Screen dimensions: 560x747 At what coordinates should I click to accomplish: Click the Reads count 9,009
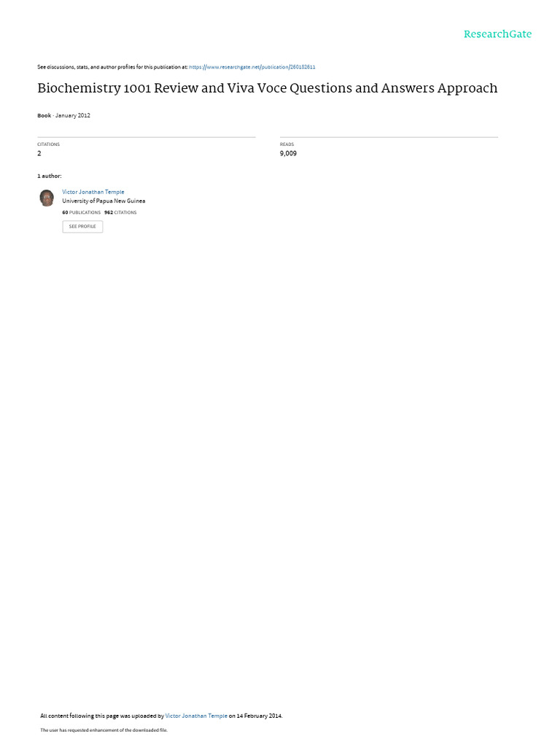(288, 153)
